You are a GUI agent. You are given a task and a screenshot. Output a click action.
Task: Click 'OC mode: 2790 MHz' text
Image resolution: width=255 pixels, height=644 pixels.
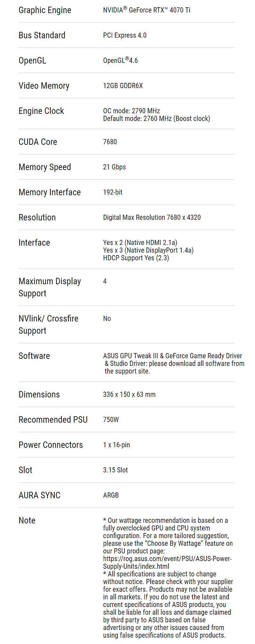(x=131, y=111)
